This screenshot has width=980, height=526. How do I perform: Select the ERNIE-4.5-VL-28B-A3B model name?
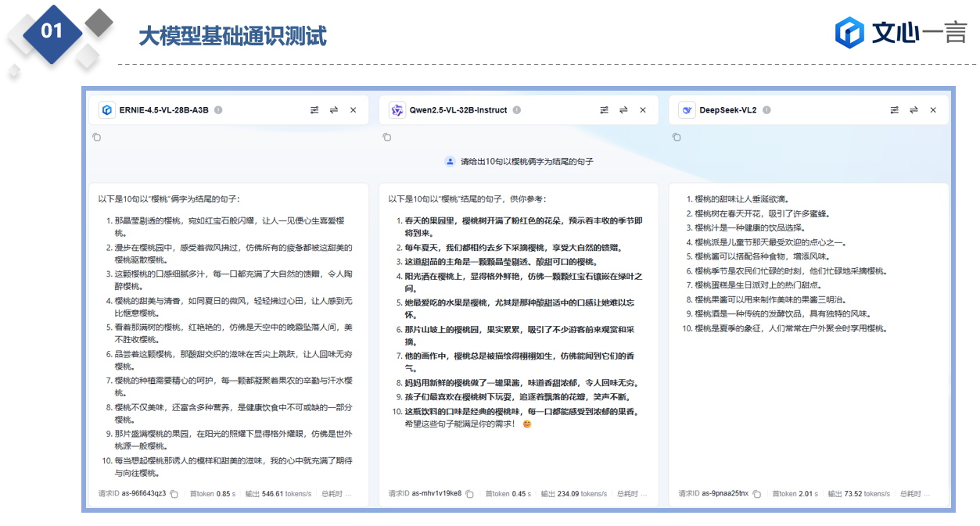click(163, 110)
